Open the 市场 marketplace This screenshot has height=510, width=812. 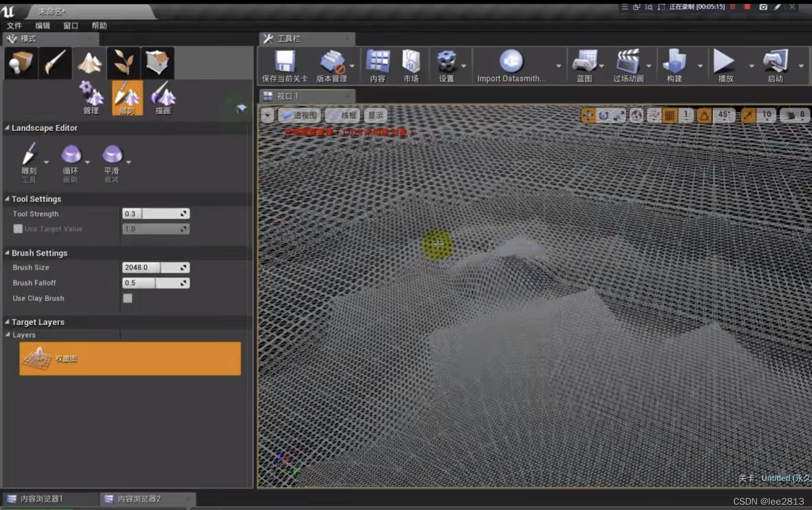pos(411,66)
